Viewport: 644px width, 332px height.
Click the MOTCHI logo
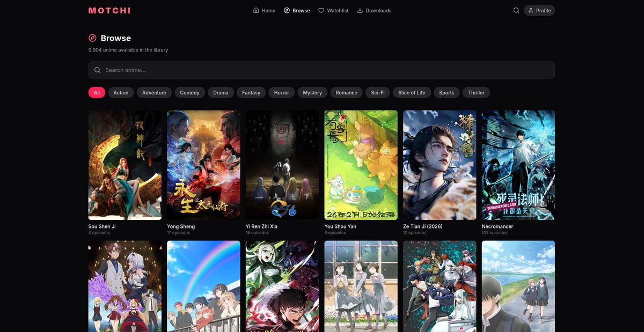click(109, 10)
